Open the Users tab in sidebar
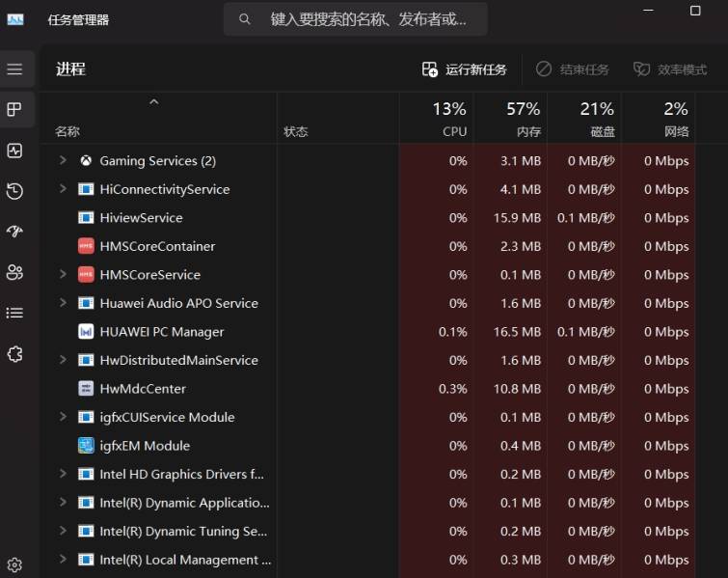 14,272
